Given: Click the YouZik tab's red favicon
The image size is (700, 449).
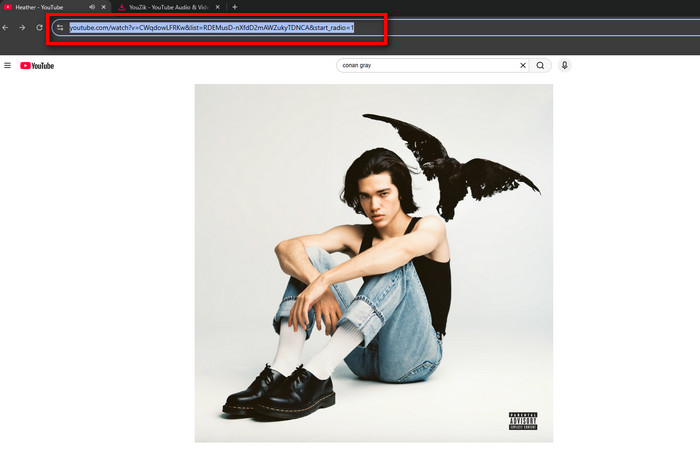Looking at the screenshot, I should tap(122, 7).
